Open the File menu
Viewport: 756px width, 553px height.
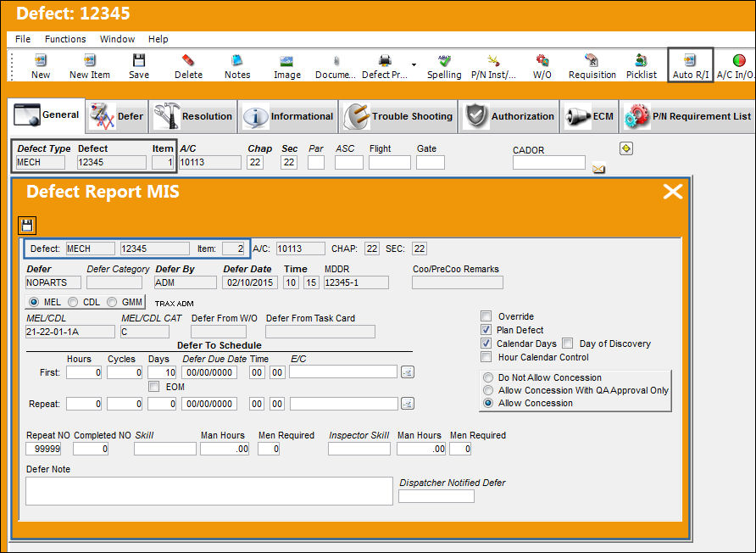pos(23,39)
